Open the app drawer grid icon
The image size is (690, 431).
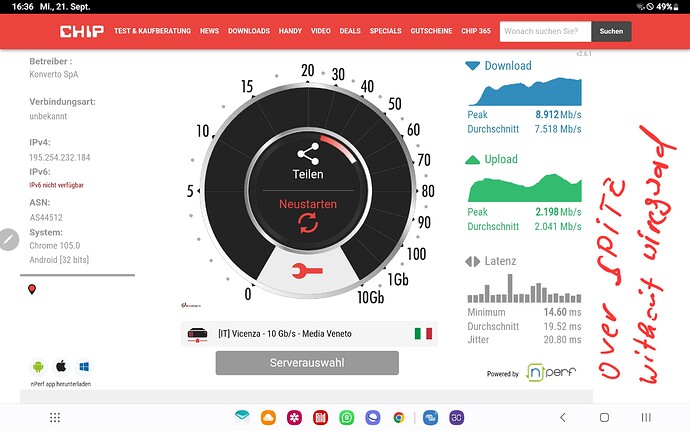pos(55,417)
